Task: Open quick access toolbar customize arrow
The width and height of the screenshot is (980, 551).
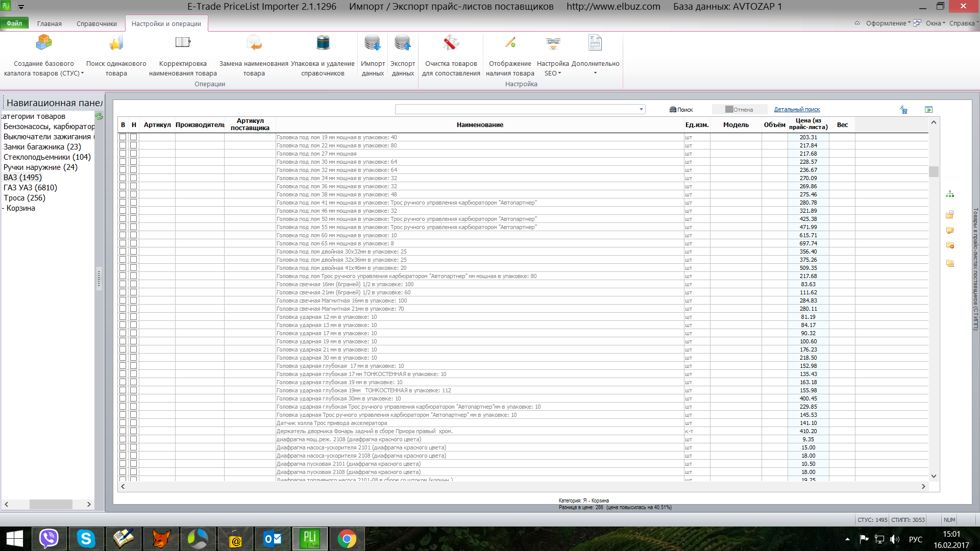Action: tap(21, 7)
